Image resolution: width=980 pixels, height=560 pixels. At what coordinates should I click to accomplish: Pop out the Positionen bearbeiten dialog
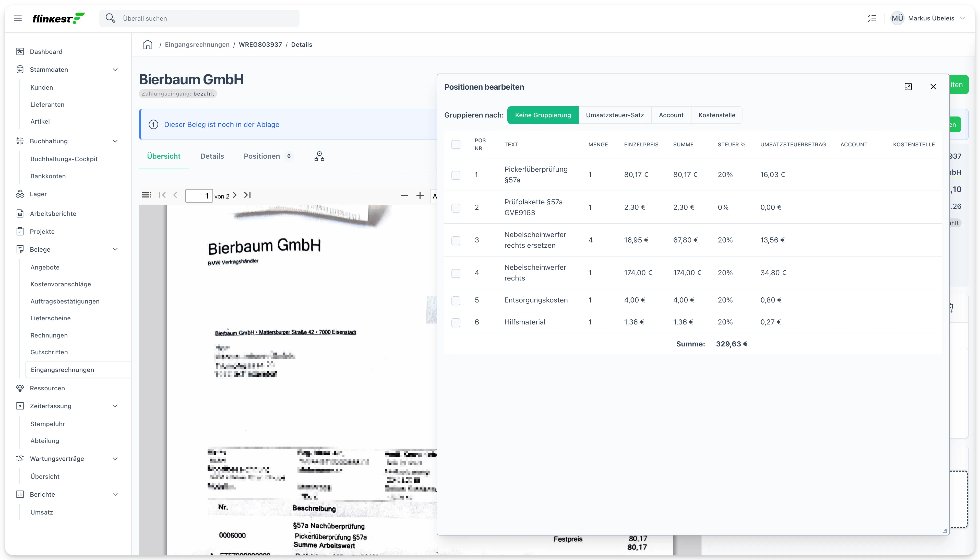point(908,87)
